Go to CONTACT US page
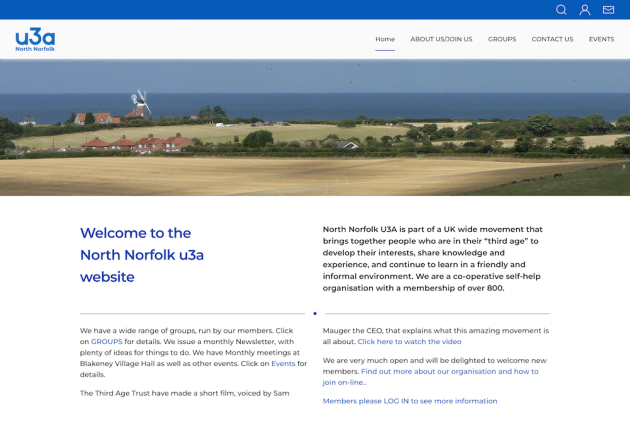This screenshot has height=446, width=630. click(x=552, y=39)
